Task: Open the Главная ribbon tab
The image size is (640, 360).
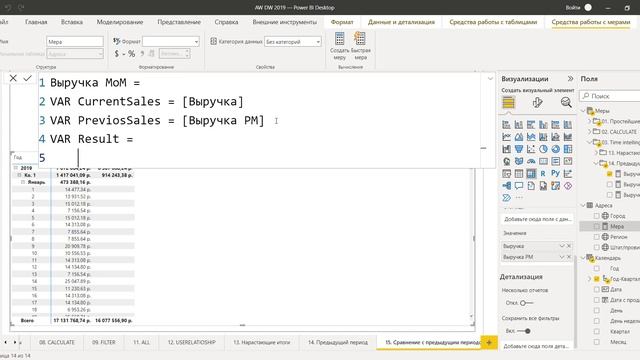Action: (36, 22)
